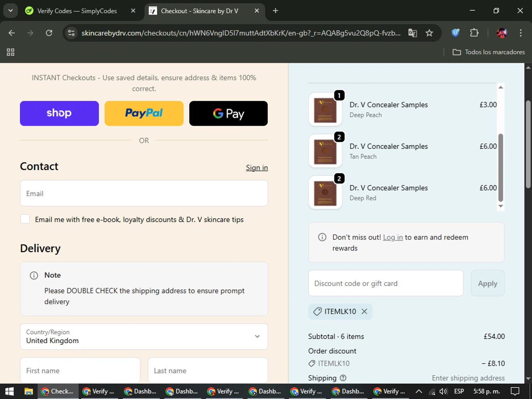Click the Note info icon
Viewport: 532px width, 399px height.
34,276
